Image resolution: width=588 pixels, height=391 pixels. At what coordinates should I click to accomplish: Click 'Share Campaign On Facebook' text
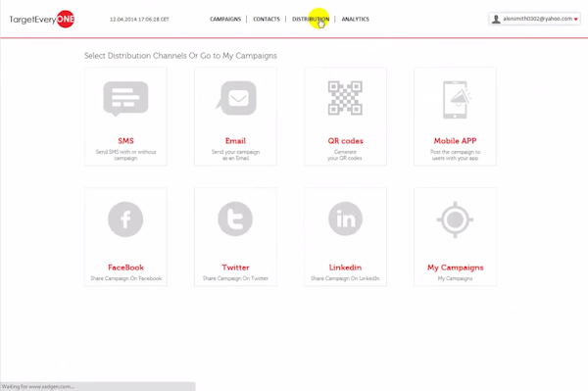pyautogui.click(x=126, y=278)
